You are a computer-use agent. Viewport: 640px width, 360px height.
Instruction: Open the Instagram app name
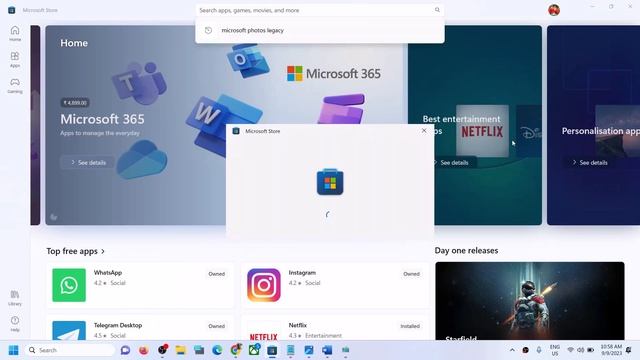coord(302,273)
